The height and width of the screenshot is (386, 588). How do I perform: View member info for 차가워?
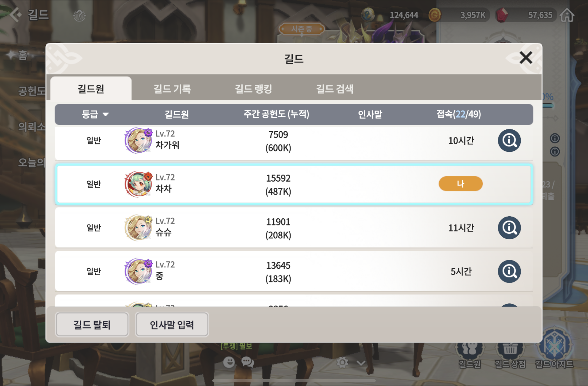[509, 140]
